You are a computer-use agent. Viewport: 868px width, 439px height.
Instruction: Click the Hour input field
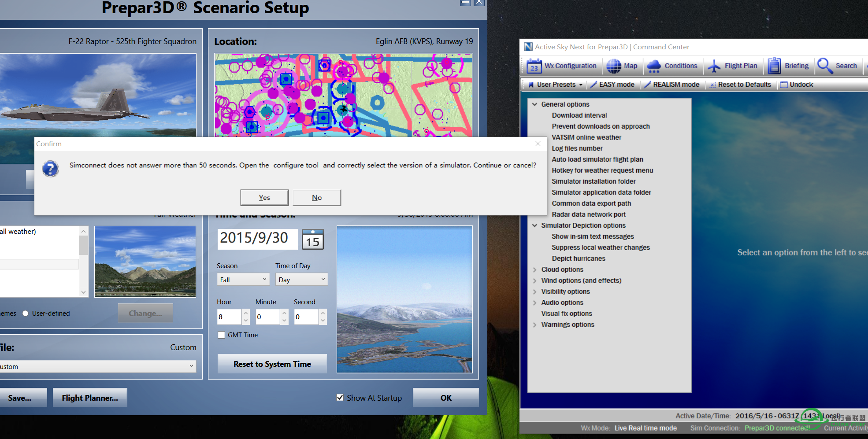[x=229, y=317]
